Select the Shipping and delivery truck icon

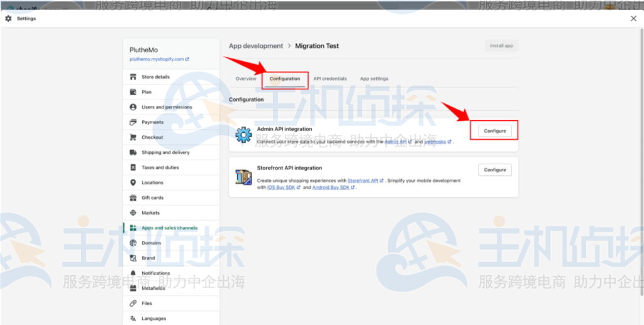[133, 152]
